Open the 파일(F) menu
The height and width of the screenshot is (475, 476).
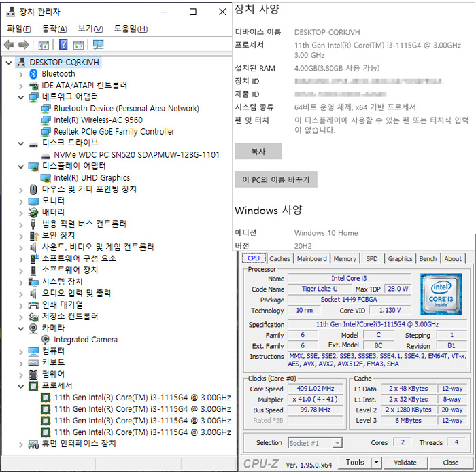[x=19, y=29]
